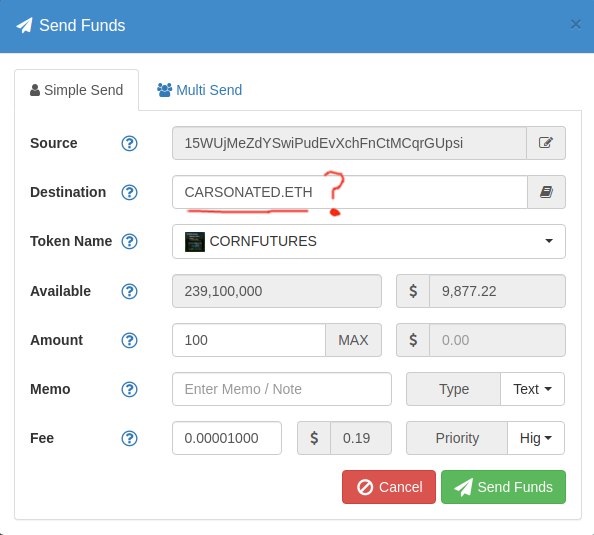This screenshot has height=535, width=594.
Task: Select the Simple Send tab
Action: (77, 90)
